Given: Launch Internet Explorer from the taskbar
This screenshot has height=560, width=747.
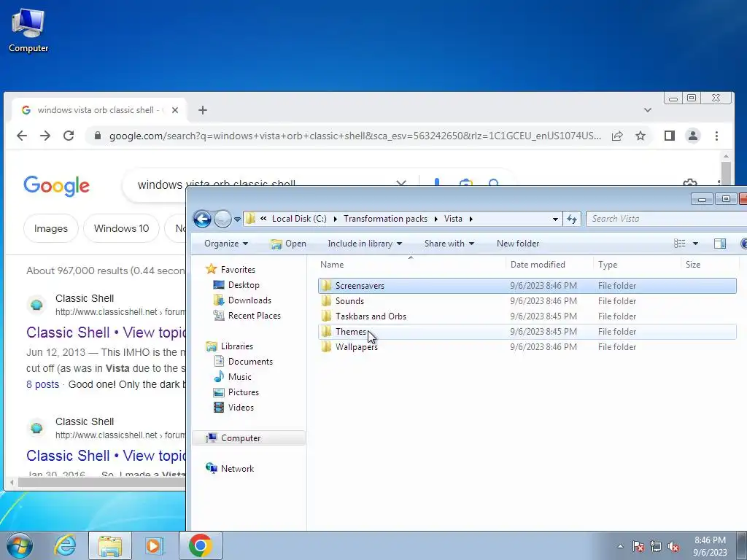Looking at the screenshot, I should tap(65, 545).
